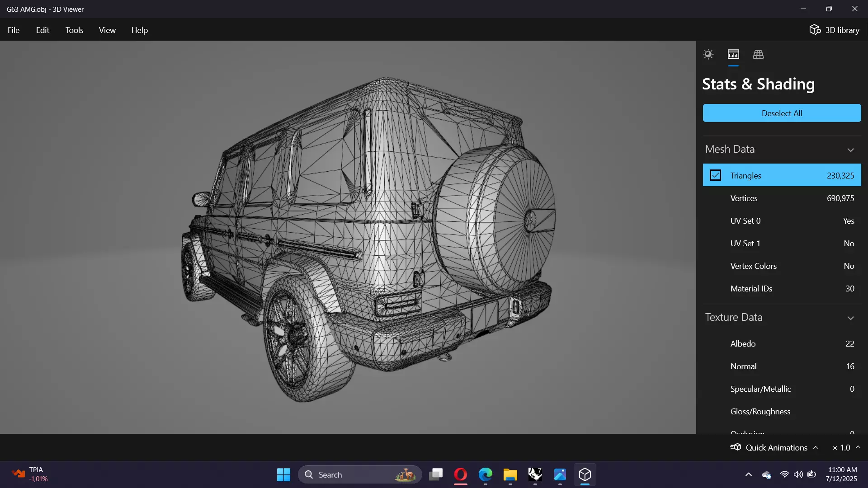
Task: Select the Vertex Colors row
Action: coord(782,266)
